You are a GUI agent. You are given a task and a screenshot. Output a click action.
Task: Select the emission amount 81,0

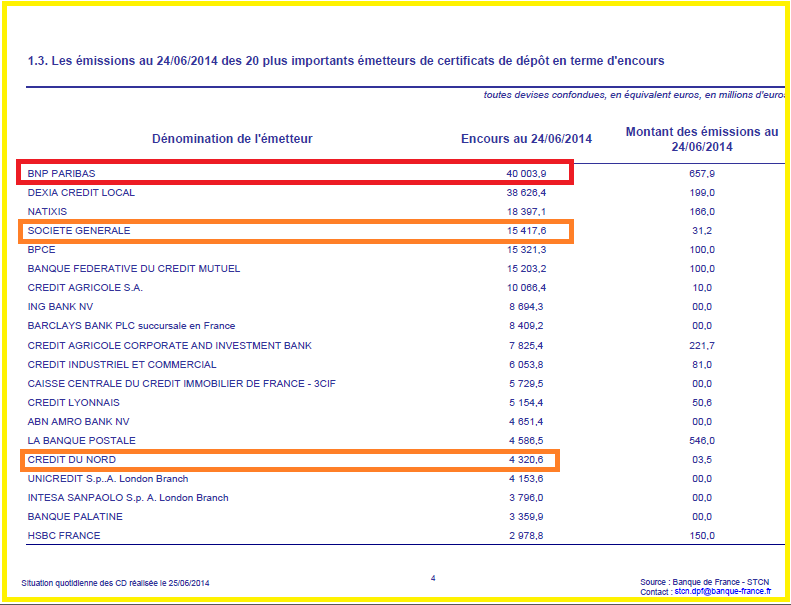click(702, 365)
